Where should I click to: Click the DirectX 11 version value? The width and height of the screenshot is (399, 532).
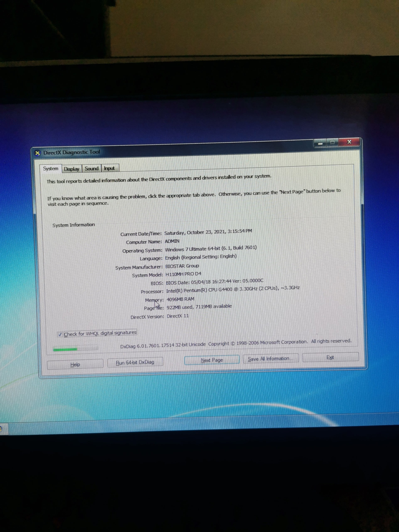(x=178, y=316)
